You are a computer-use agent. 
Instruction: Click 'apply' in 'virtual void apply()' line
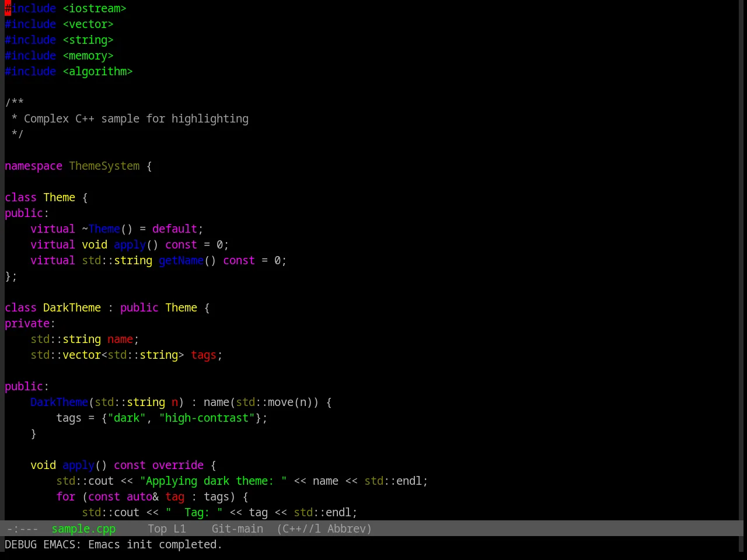pos(130,244)
